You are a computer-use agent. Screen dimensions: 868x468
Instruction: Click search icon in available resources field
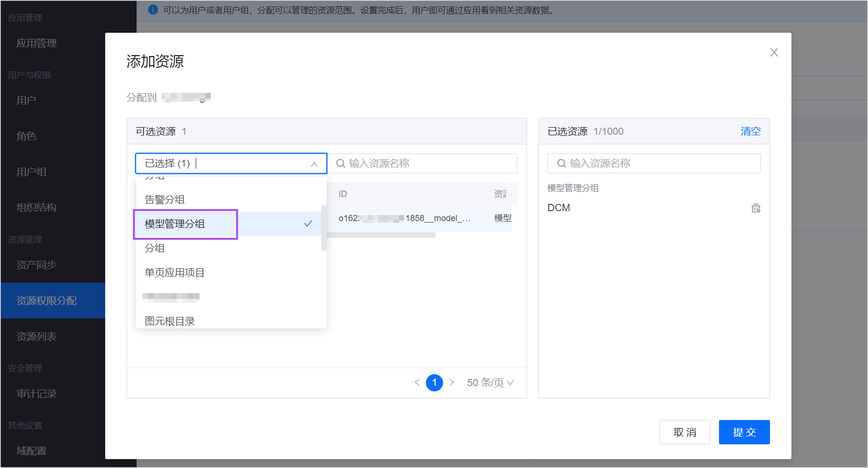pyautogui.click(x=341, y=164)
